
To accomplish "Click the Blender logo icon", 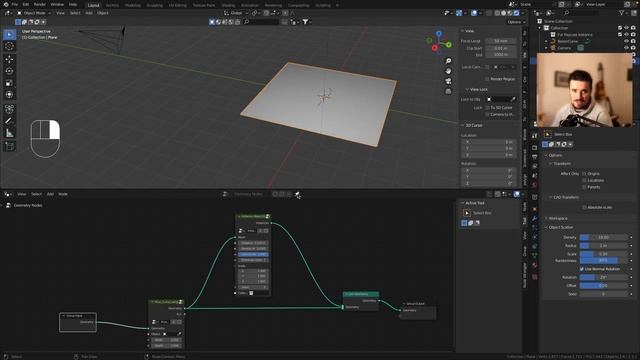I will pyautogui.click(x=5, y=4).
